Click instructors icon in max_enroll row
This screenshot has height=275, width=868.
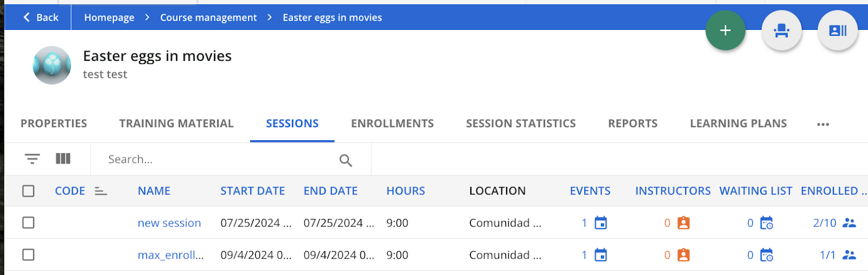click(684, 255)
